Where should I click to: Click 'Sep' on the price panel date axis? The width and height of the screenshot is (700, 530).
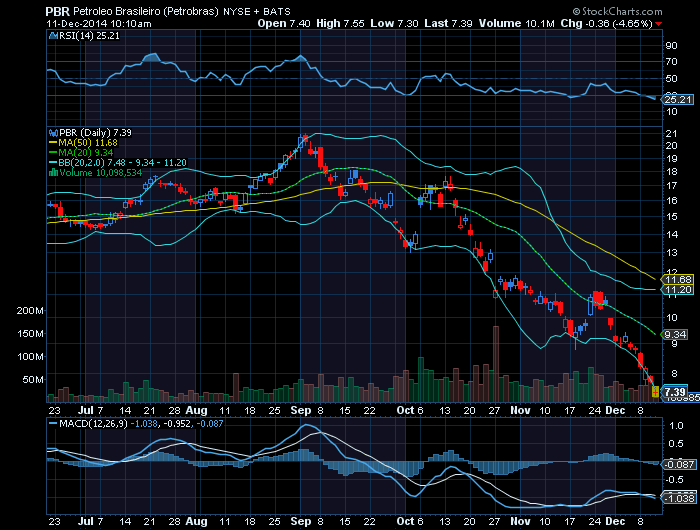(x=300, y=410)
